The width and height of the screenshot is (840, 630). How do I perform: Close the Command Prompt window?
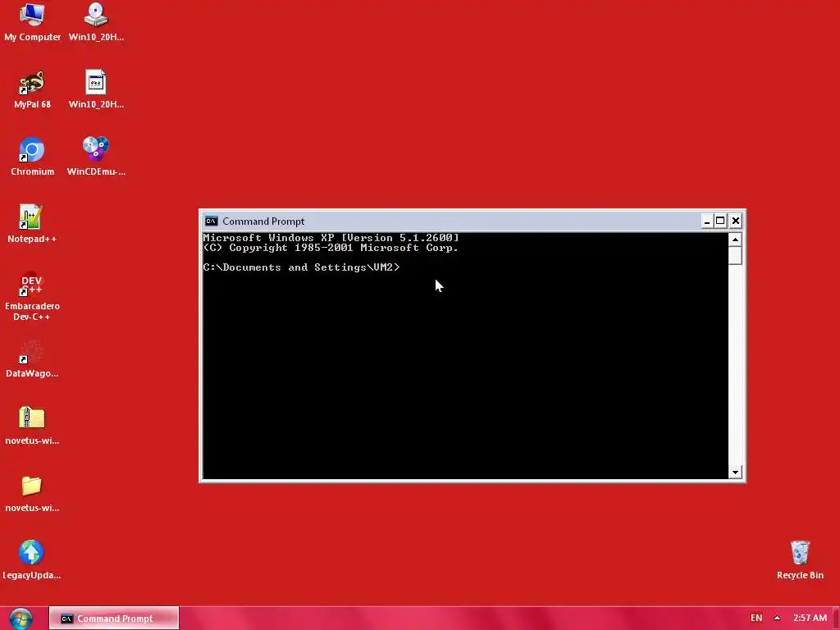point(736,221)
